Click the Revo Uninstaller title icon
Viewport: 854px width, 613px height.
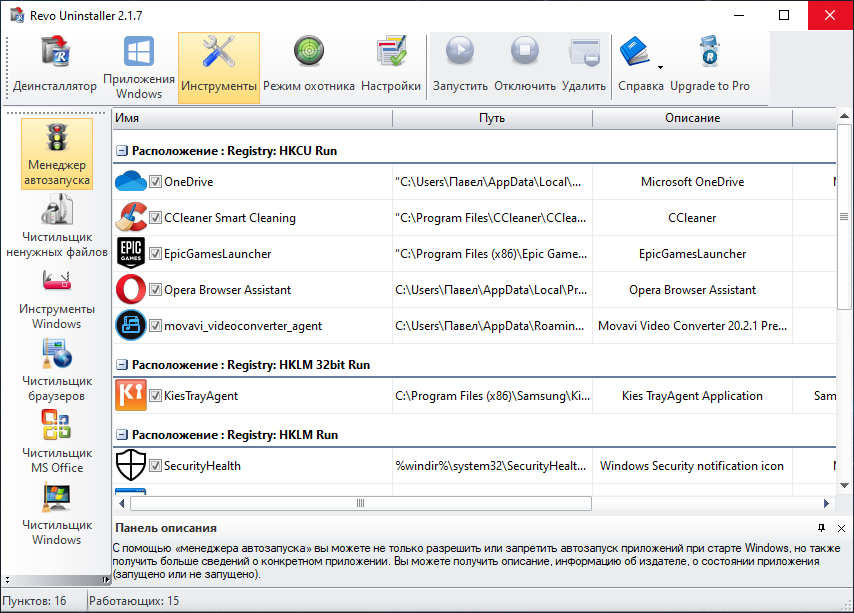point(17,15)
